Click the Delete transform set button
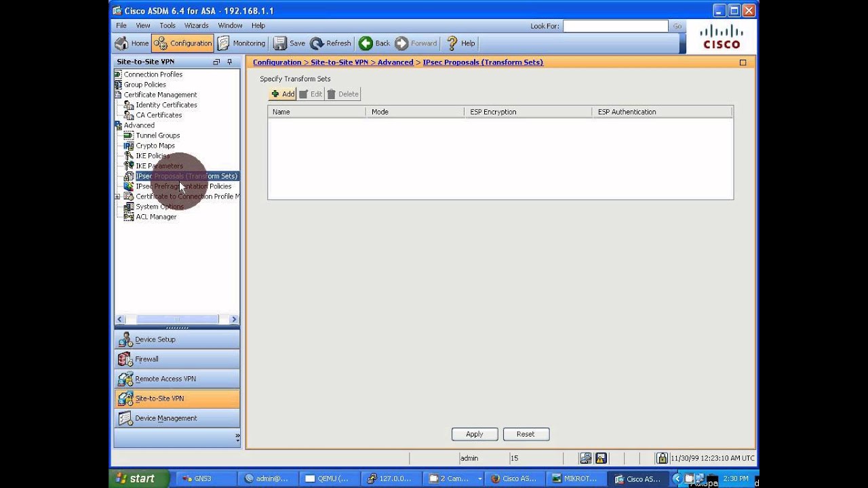This screenshot has height=488, width=868. (342, 94)
